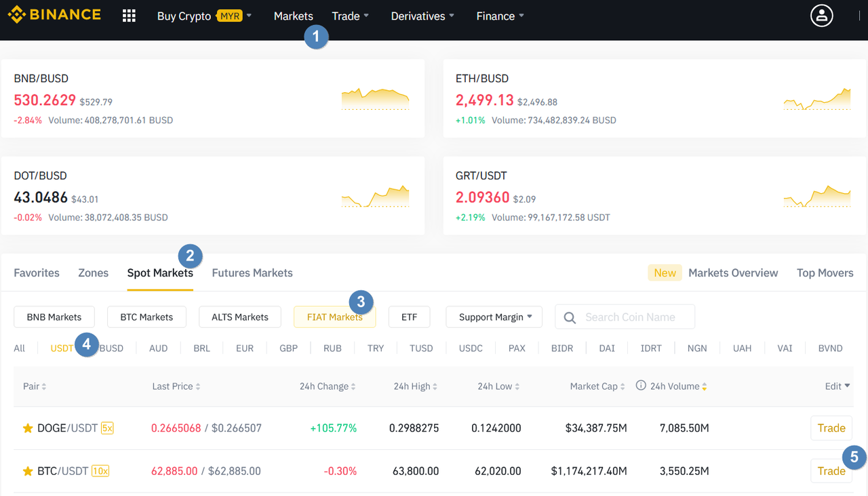Open Markets in the top navigation
This screenshot has width=868, height=496.
click(294, 16)
